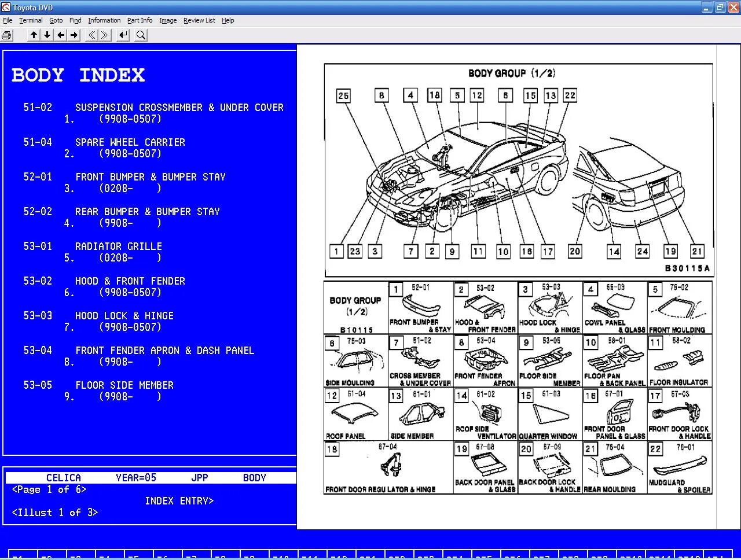
Task: Click the Roof Side Ventilator thumbnail (61-02)
Action: [485, 414]
